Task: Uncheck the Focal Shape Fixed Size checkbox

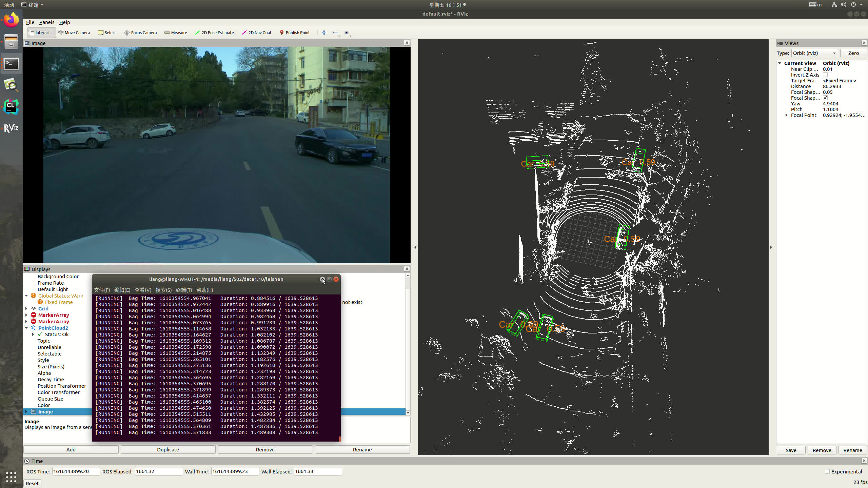Action: [x=825, y=98]
